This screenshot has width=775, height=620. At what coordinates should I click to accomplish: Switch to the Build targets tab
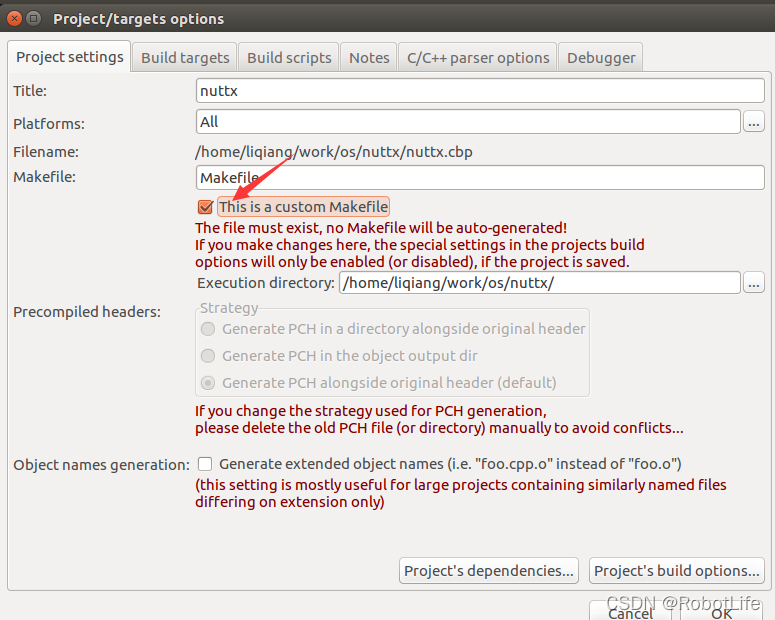[185, 58]
